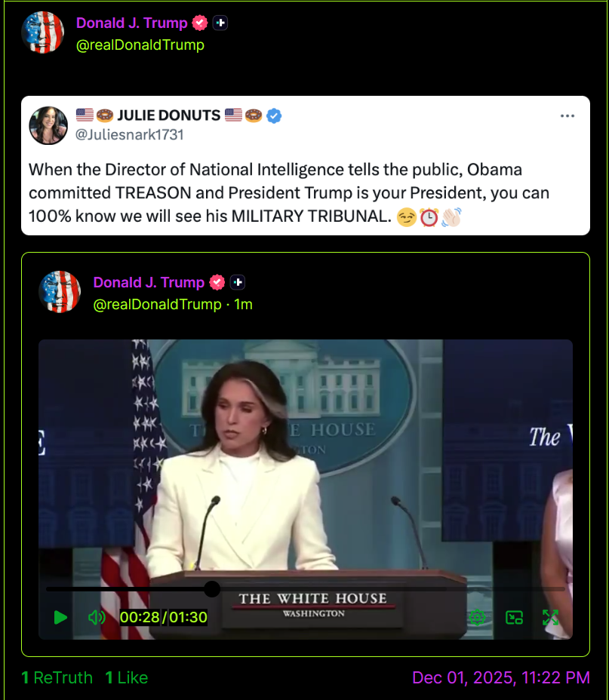Open video settings gear icon
The width and height of the screenshot is (609, 700).
click(x=477, y=618)
